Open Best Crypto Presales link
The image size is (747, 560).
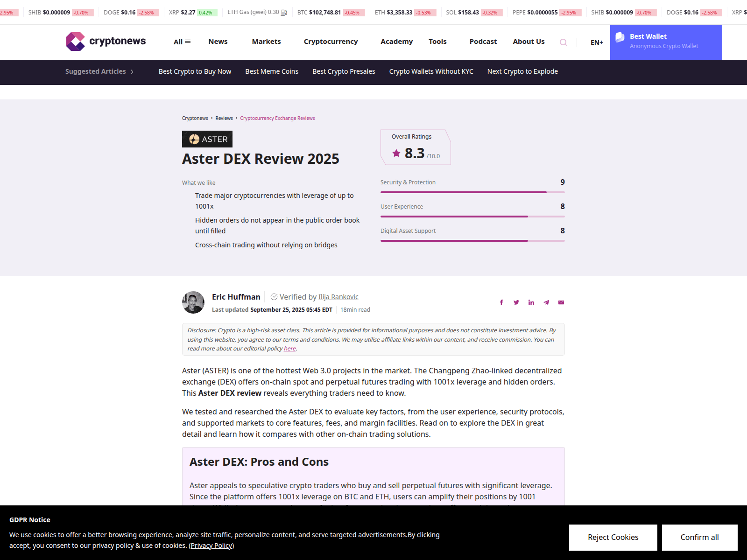[344, 71]
